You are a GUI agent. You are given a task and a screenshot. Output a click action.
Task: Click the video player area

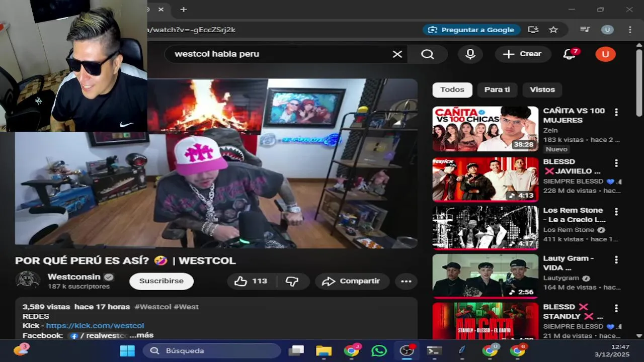216,163
